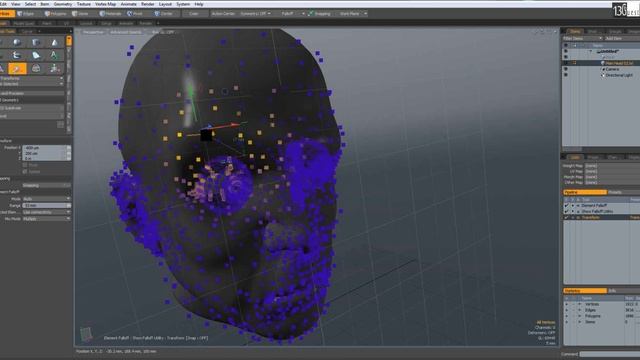Open the Use connectivity dropdown

tap(47, 212)
